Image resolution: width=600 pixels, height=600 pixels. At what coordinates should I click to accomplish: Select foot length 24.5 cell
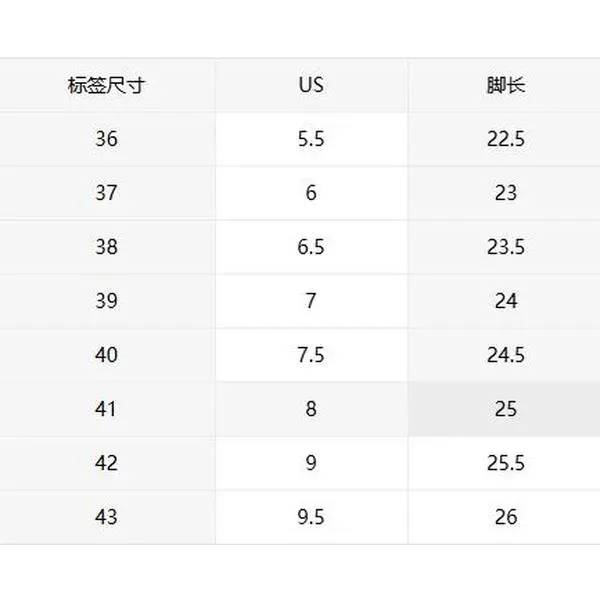click(x=505, y=355)
